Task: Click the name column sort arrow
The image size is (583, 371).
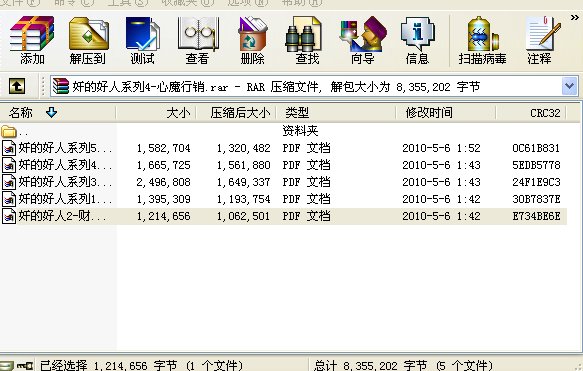Action: (51, 112)
